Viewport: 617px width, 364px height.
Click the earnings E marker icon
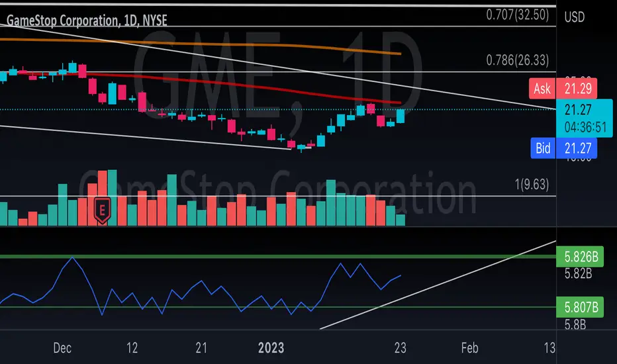102,210
